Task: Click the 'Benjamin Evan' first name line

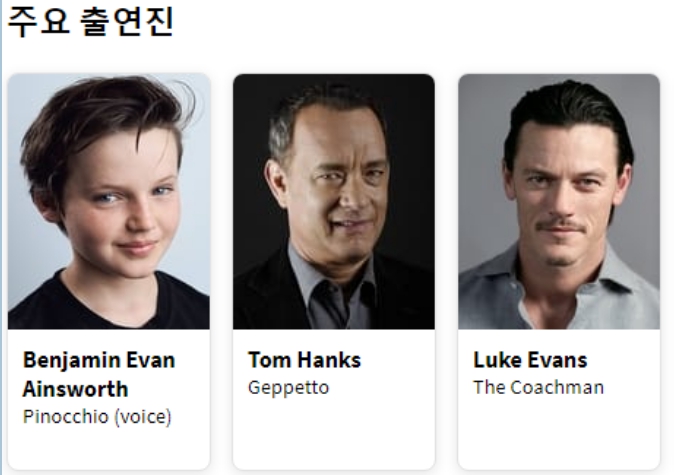Action: point(99,360)
